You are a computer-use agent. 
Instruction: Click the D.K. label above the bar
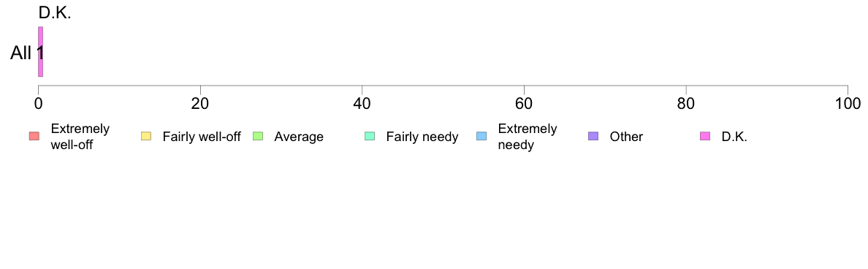coord(55,13)
